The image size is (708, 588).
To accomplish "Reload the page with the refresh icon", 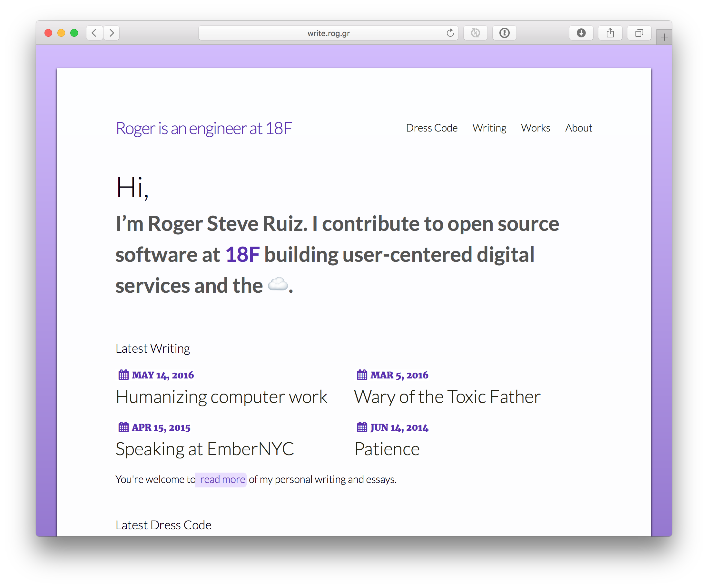I will (450, 33).
